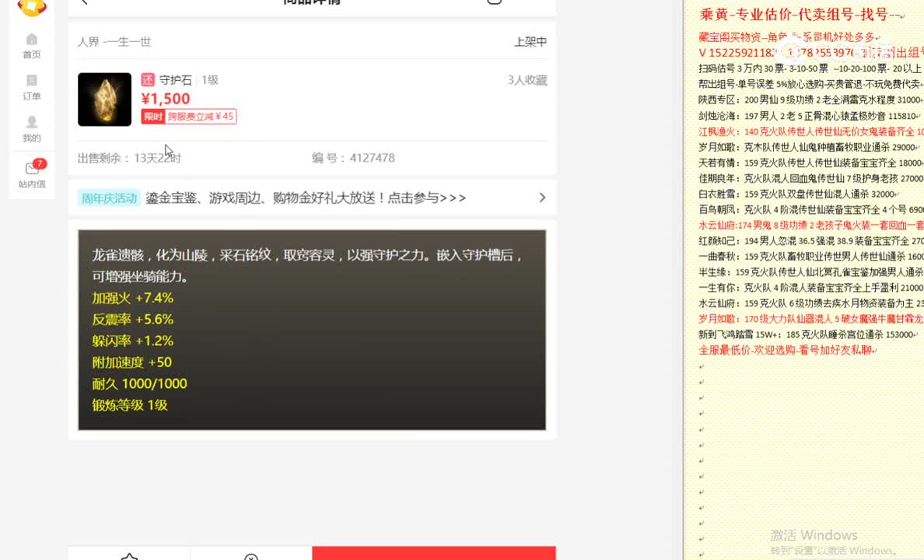Click the 龙雀遗骸，化为山陵 description paragraph
The width and height of the screenshot is (924, 560).
[x=307, y=265]
